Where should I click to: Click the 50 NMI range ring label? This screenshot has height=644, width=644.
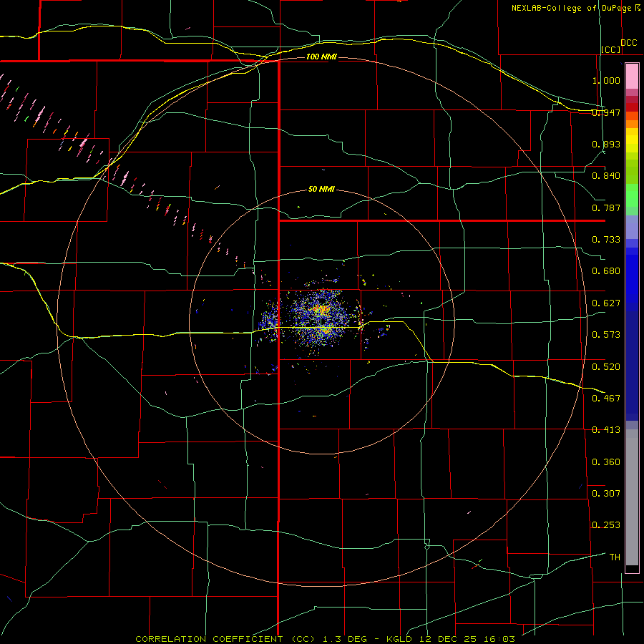pyautogui.click(x=321, y=190)
